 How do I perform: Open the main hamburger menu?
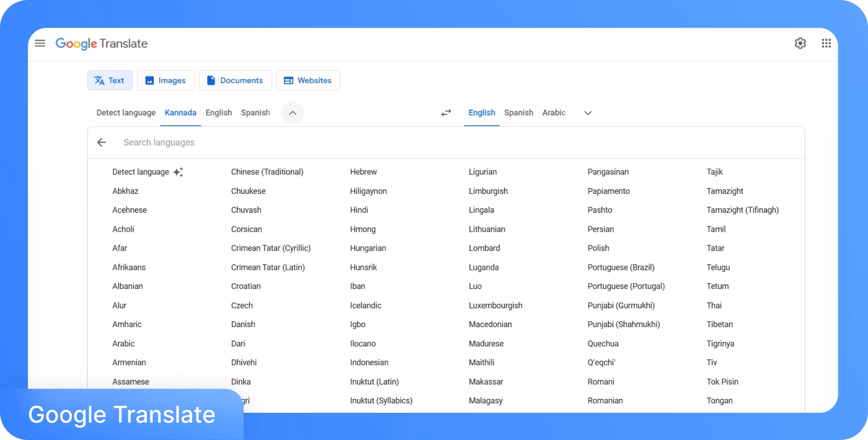coord(40,43)
